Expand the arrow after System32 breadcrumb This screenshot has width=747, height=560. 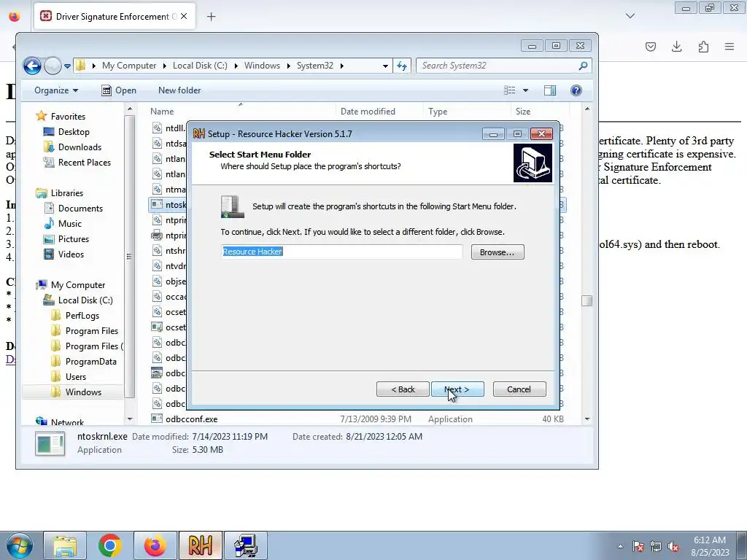point(341,66)
